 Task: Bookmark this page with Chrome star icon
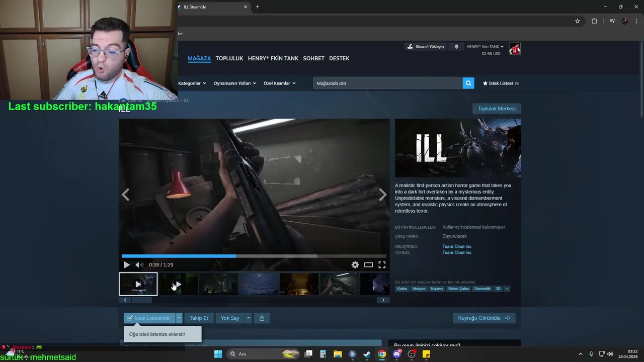pyautogui.click(x=578, y=21)
